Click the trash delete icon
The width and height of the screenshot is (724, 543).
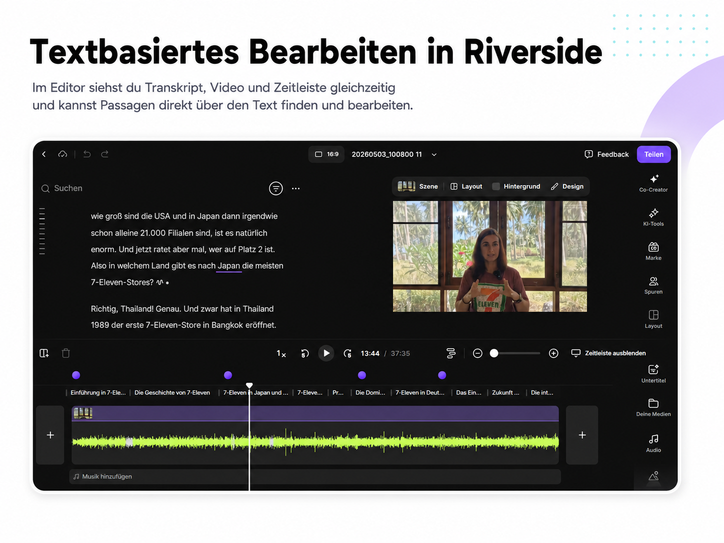66,353
